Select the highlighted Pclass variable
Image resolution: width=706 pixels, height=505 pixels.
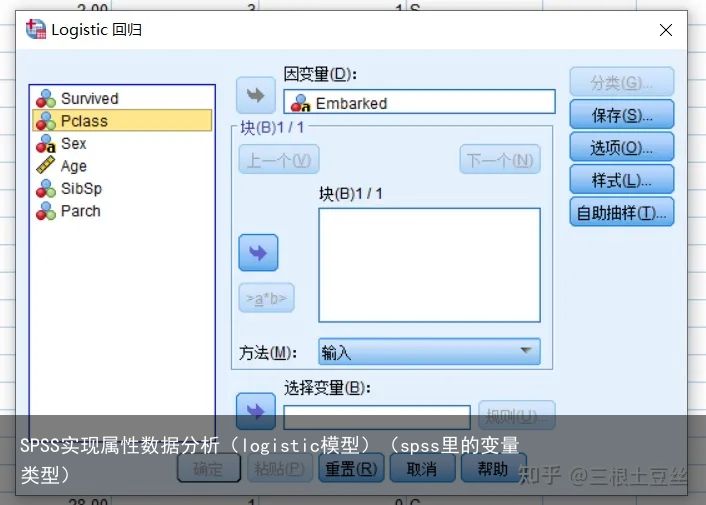pyautogui.click(x=122, y=121)
